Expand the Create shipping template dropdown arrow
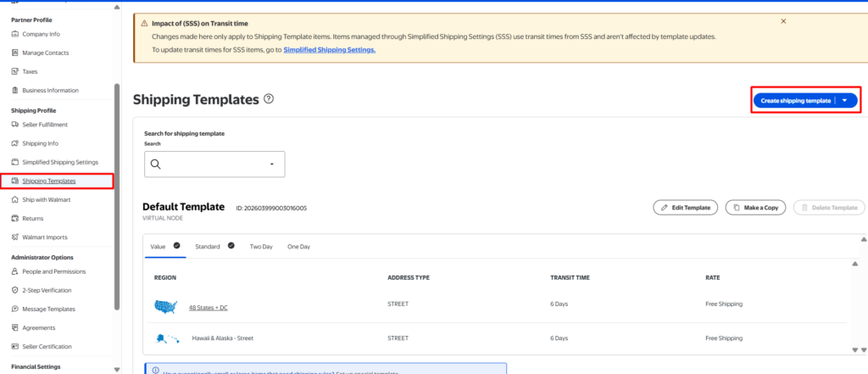868x374 pixels. pyautogui.click(x=844, y=101)
